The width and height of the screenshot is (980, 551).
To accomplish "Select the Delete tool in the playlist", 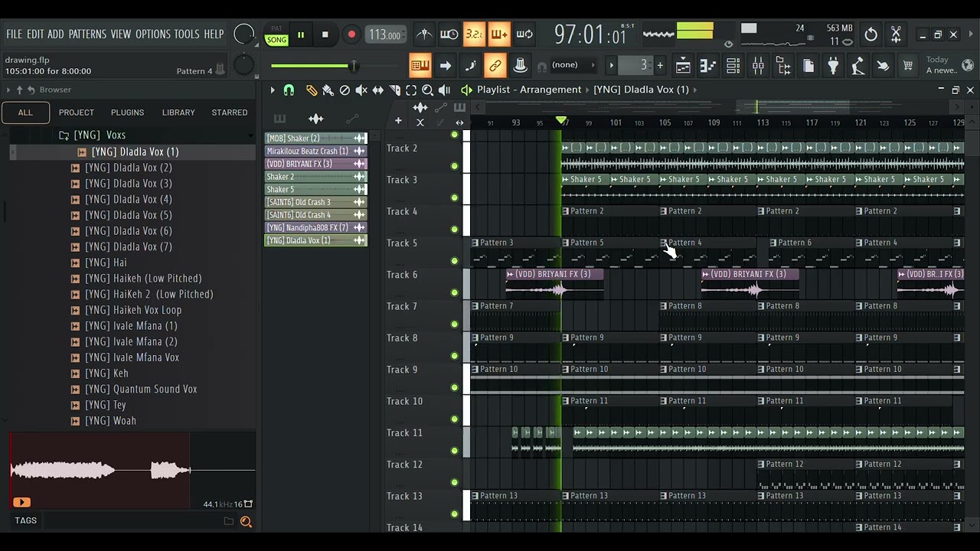I will point(345,90).
